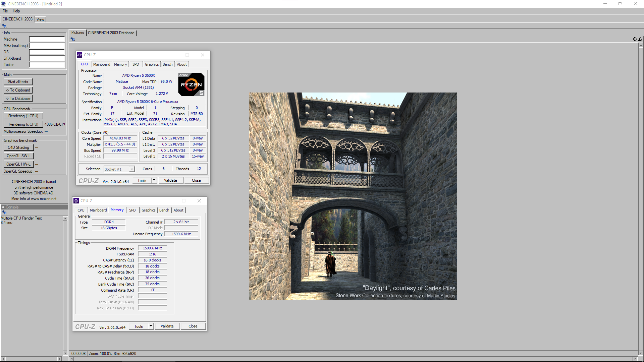
Task: Select the CINEBENCH 2003 tab
Action: (17, 19)
